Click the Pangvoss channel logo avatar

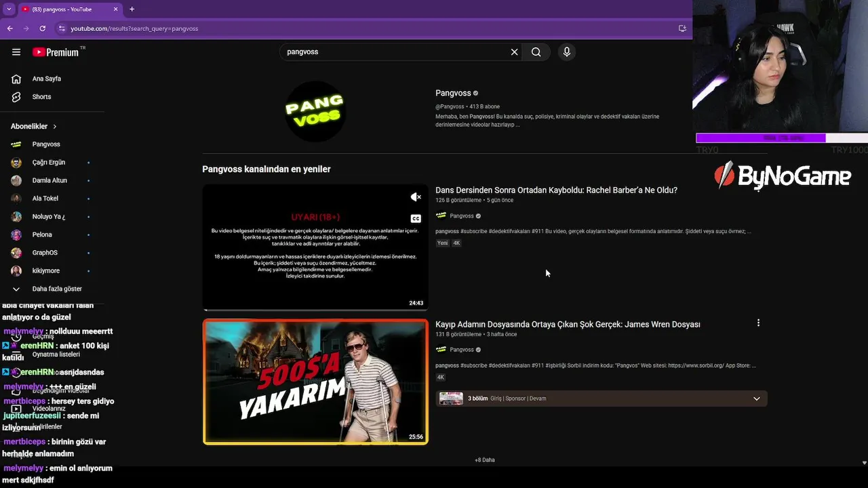click(315, 111)
